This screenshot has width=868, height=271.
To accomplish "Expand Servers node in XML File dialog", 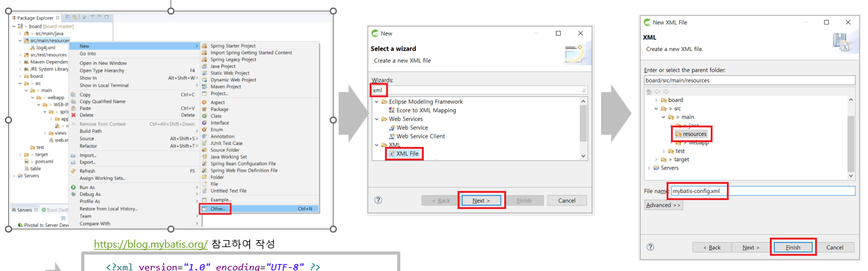I will click(x=649, y=168).
